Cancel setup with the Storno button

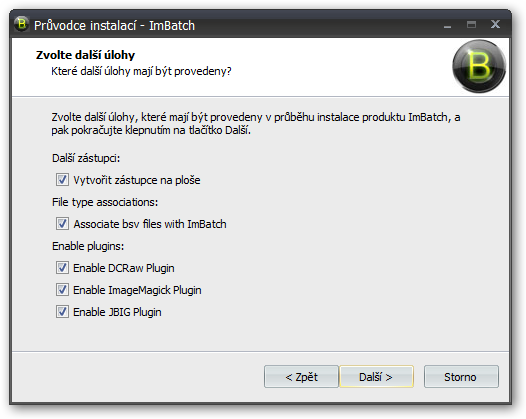click(x=461, y=377)
